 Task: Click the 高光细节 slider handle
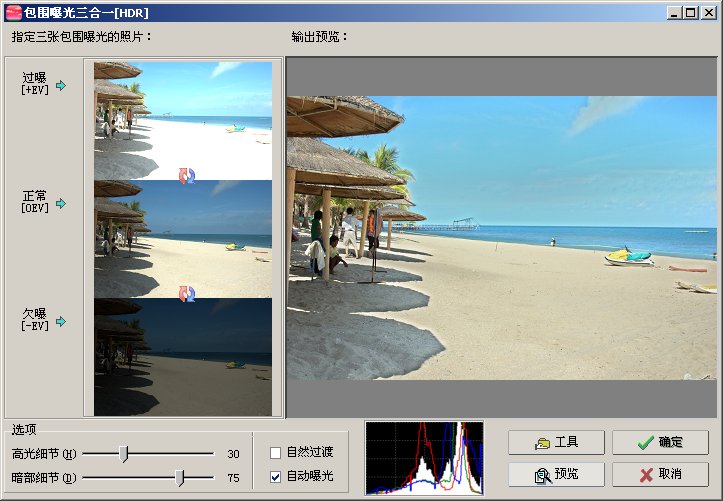tap(124, 454)
